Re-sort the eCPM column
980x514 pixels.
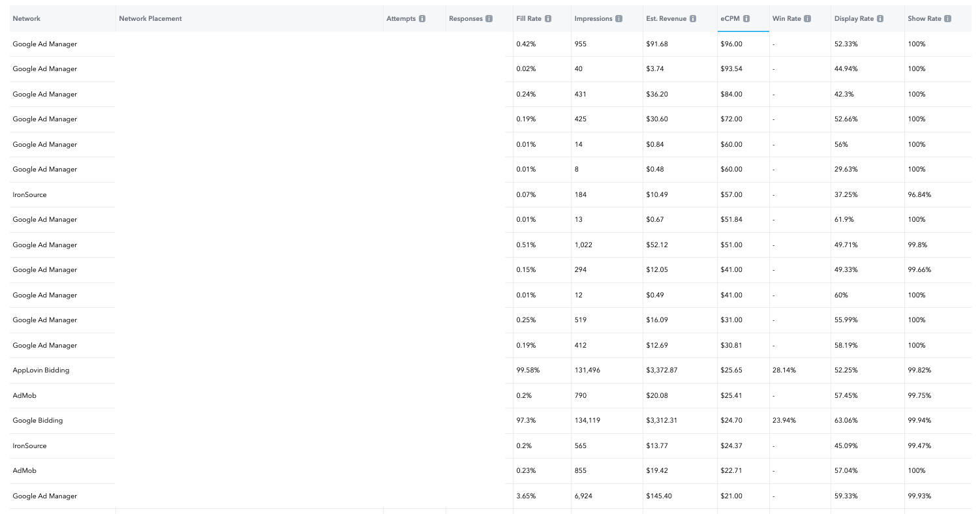(729, 18)
